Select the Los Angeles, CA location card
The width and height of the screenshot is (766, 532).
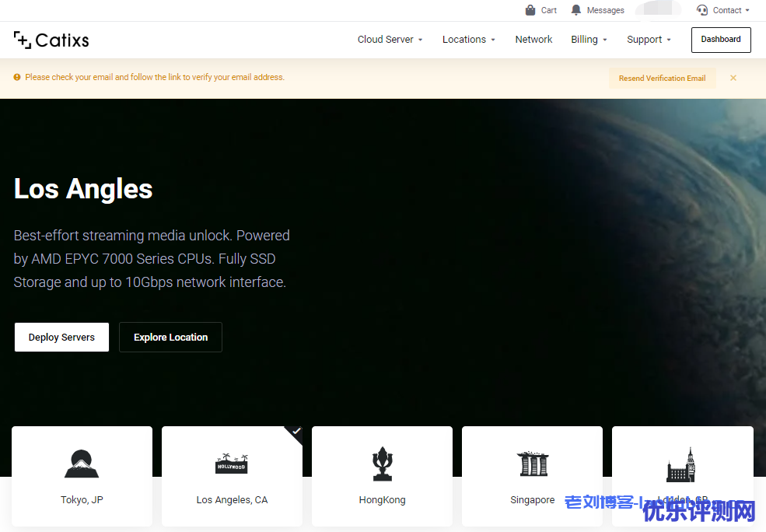pyautogui.click(x=232, y=476)
